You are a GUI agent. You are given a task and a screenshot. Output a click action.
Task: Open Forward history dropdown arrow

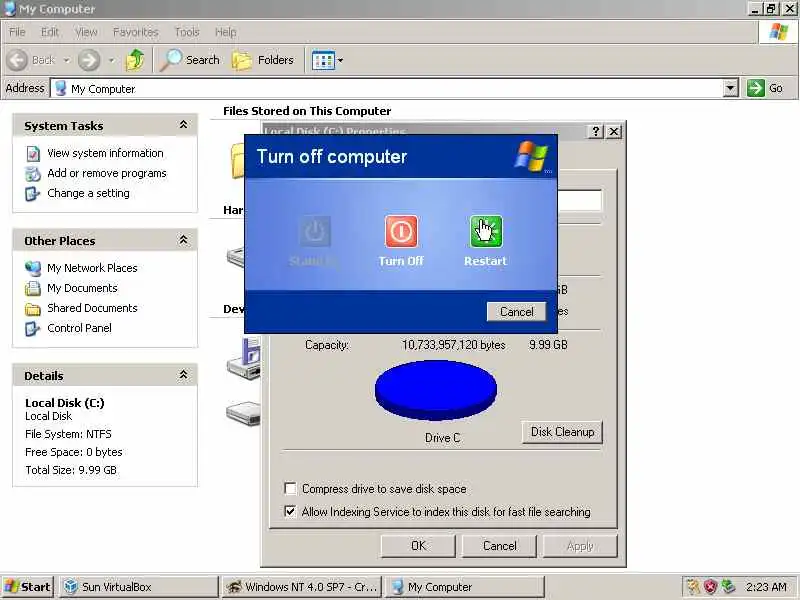(x=111, y=60)
